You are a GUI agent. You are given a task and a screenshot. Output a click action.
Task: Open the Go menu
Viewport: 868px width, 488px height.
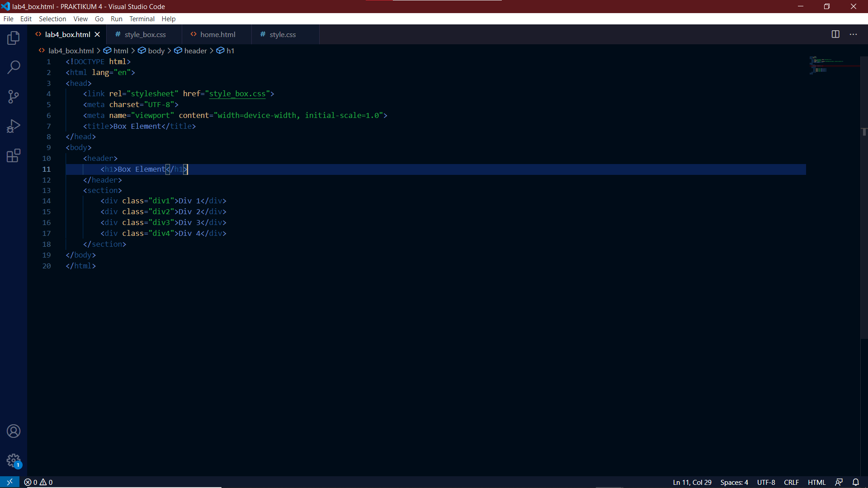click(99, 19)
